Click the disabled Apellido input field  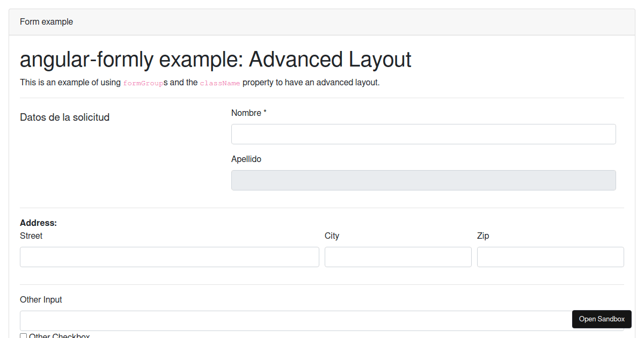(423, 180)
